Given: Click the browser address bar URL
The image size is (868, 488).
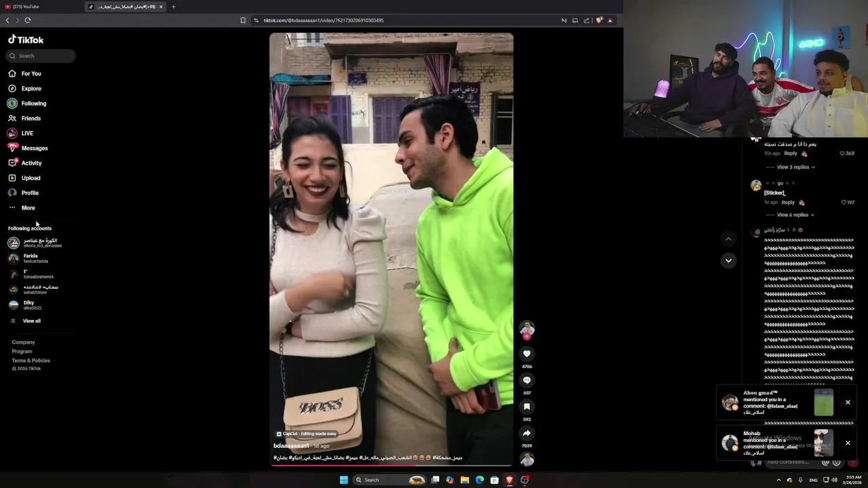Looking at the screenshot, I should tap(323, 20).
